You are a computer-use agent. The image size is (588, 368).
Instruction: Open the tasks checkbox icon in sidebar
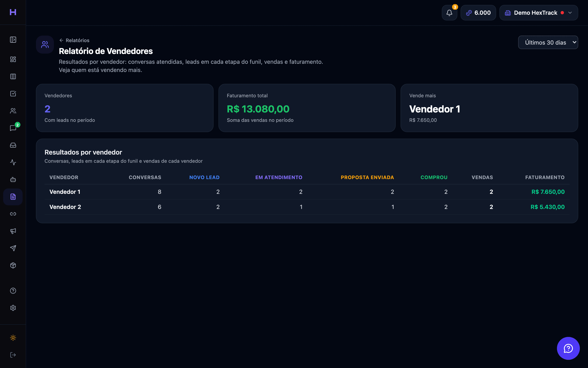tap(13, 94)
